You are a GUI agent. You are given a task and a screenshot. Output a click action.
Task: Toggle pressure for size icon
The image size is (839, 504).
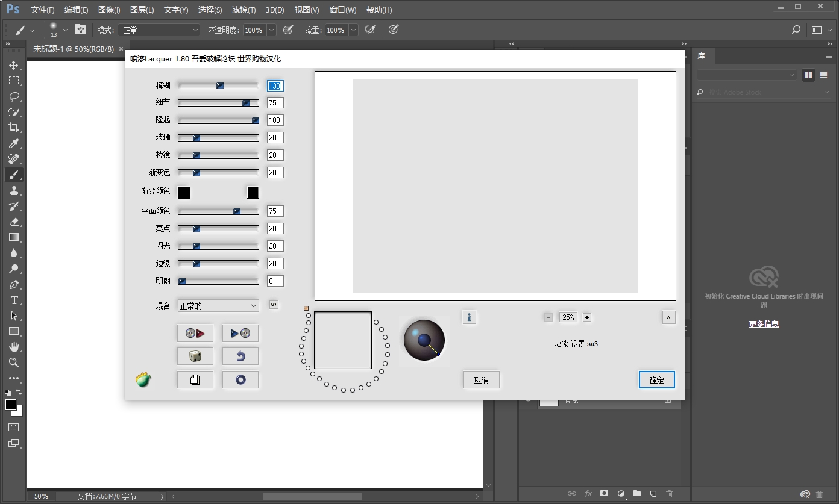pyautogui.click(x=394, y=30)
